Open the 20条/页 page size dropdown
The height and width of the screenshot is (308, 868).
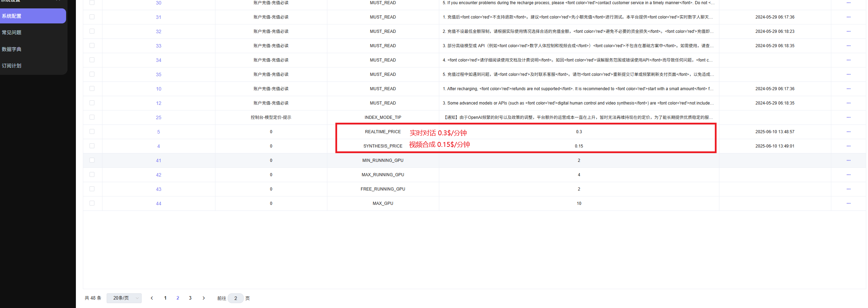[x=124, y=298]
